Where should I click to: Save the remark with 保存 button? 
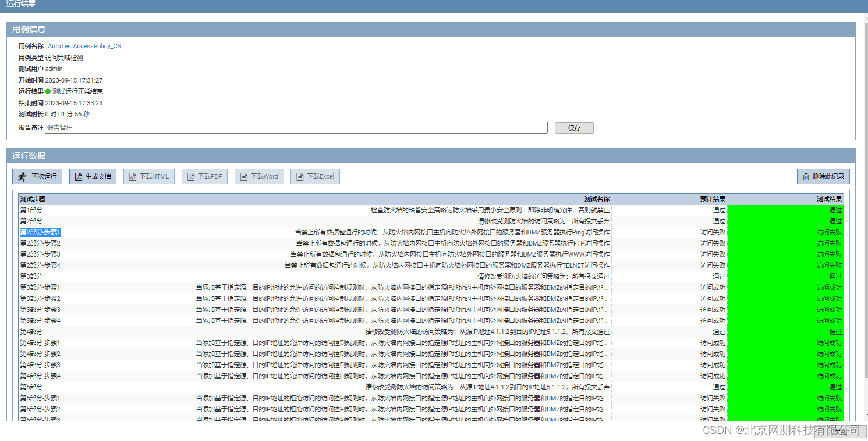tap(574, 128)
